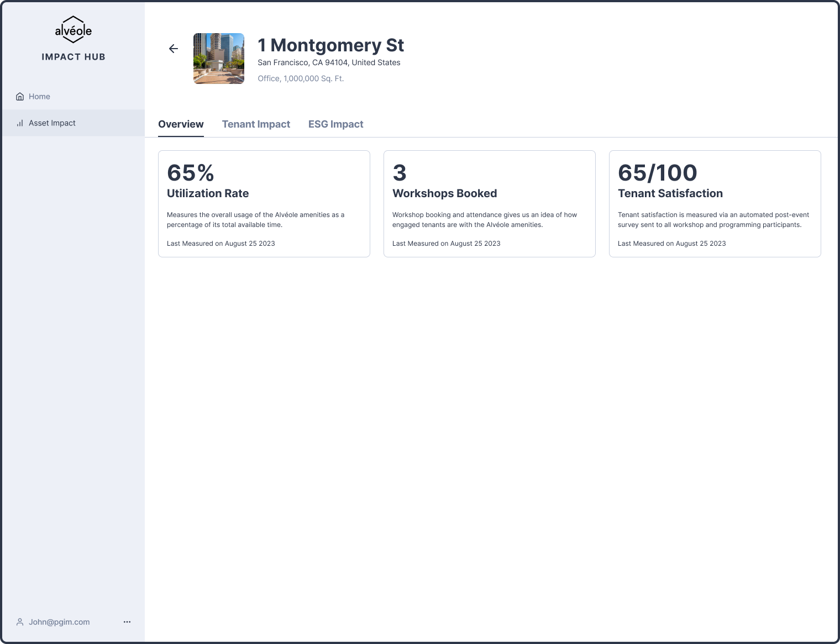Click the 1 Montgomery St page title
This screenshot has width=840, height=644.
[330, 45]
